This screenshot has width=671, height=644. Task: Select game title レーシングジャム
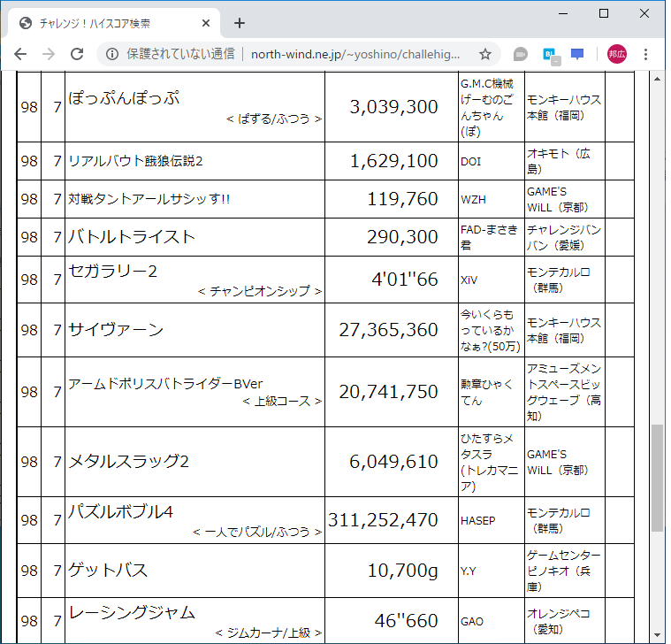[132, 613]
